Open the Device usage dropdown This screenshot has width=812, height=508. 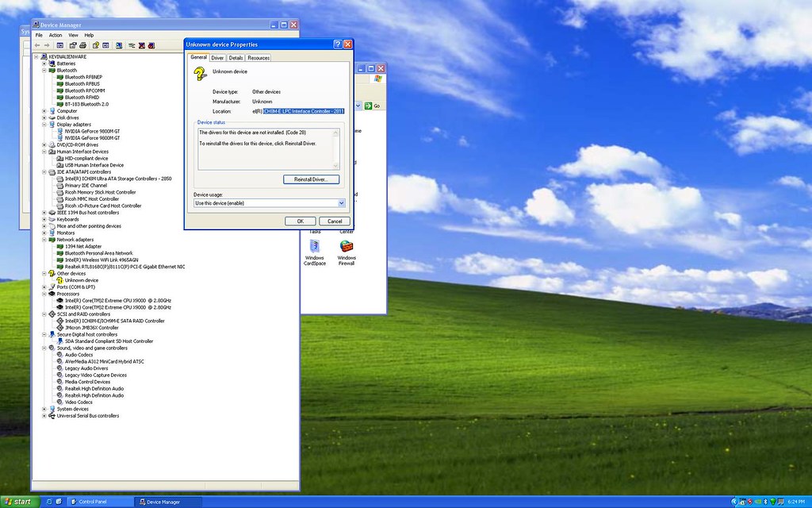click(x=341, y=203)
